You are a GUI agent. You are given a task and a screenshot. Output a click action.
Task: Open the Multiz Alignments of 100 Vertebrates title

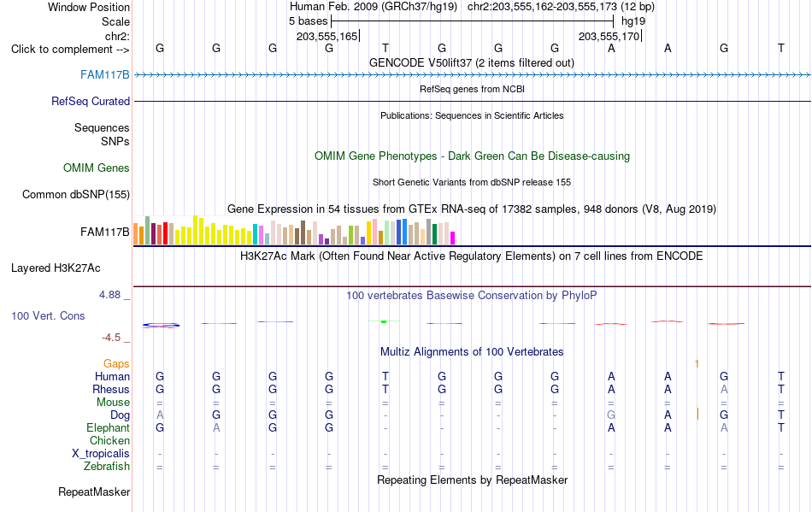[472, 352]
